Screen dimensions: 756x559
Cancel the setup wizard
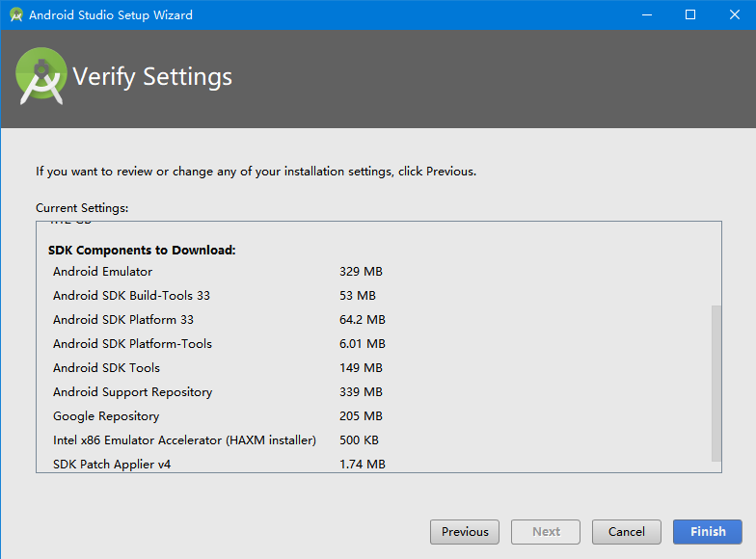tap(626, 532)
